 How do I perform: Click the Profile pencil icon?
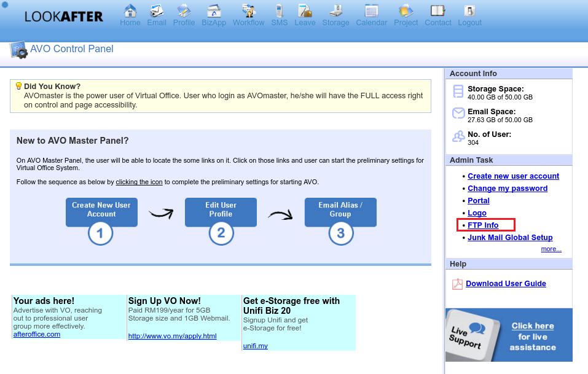click(184, 11)
